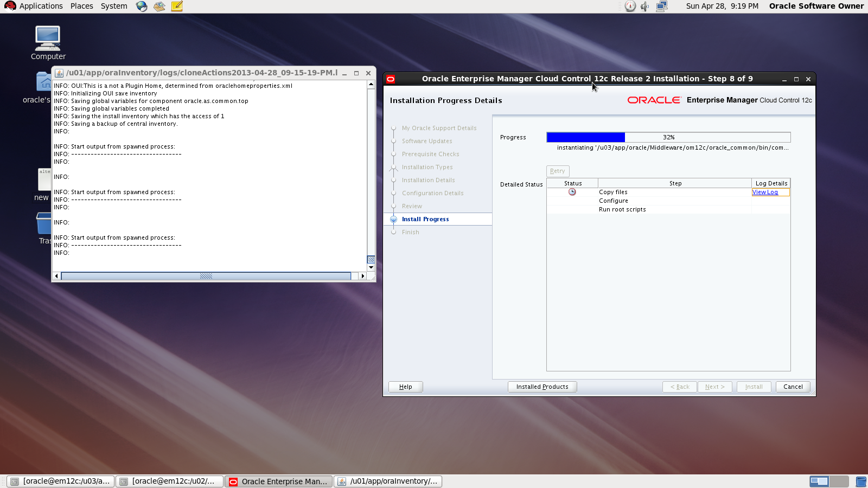Click the volume speaker icon

point(644,7)
